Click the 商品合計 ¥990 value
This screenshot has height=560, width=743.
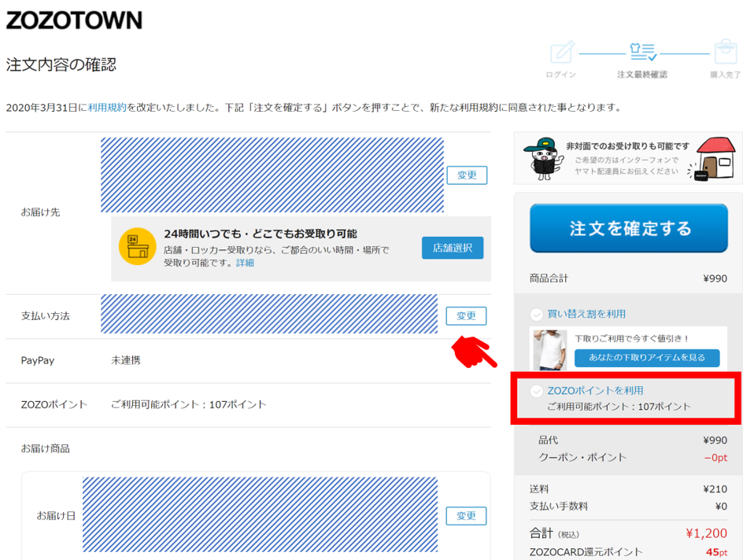click(x=715, y=278)
